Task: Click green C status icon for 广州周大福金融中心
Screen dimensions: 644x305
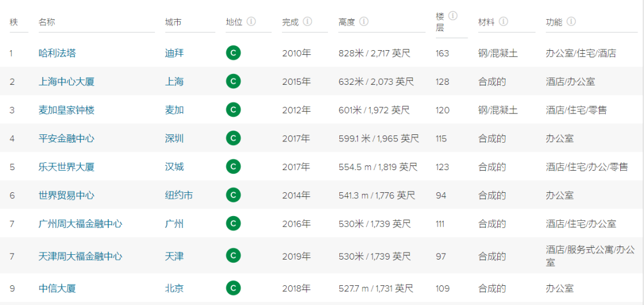Action: [233, 224]
